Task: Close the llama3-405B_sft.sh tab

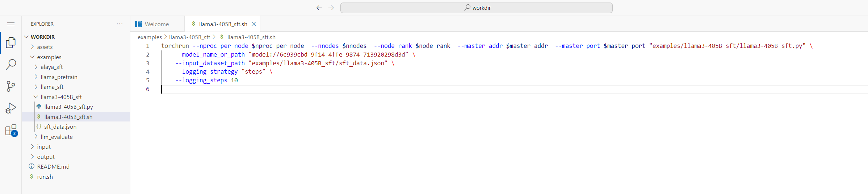Action: pyautogui.click(x=254, y=24)
